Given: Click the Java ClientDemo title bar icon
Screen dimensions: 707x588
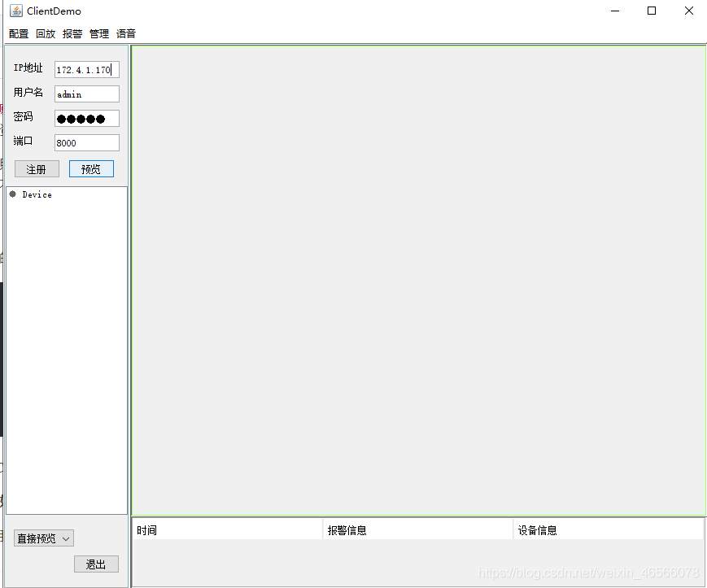Looking at the screenshot, I should (15, 11).
